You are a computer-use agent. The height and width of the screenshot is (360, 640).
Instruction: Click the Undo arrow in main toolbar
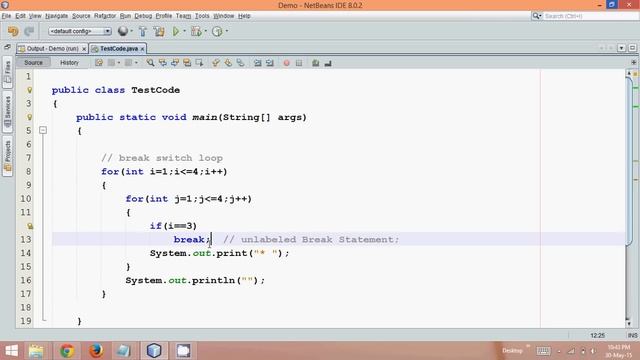point(13,31)
